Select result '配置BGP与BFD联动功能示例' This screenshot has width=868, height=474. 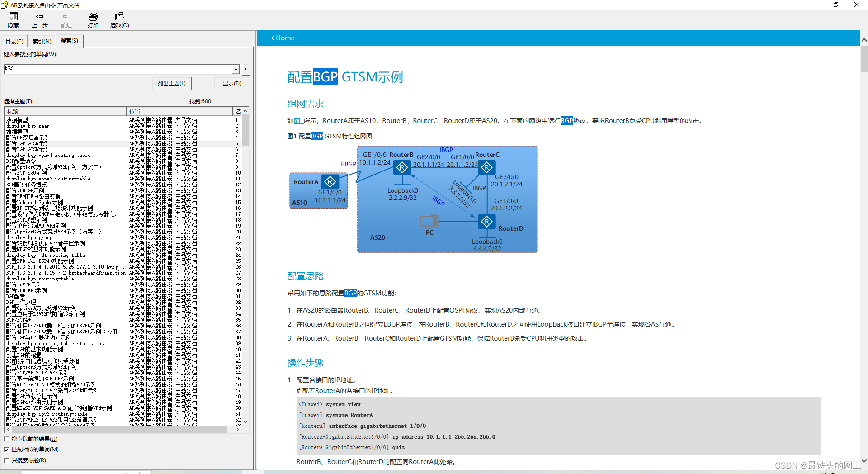(x=39, y=338)
